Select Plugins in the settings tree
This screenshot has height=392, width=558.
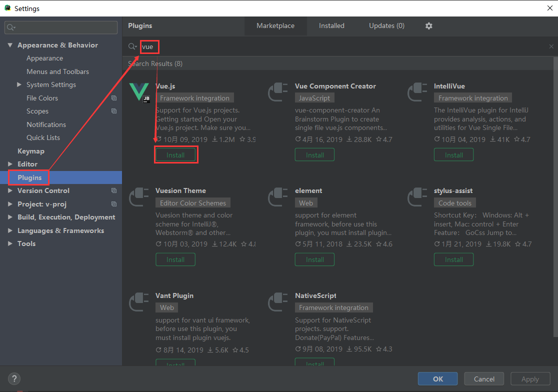(x=29, y=177)
